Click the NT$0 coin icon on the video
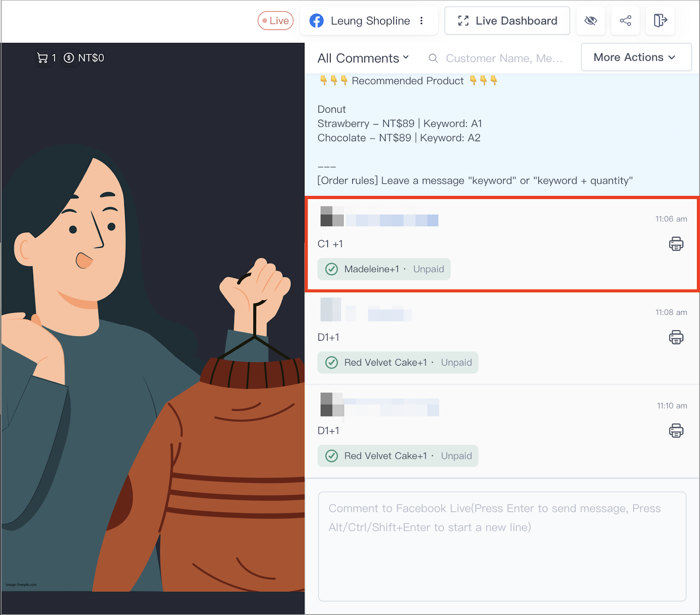700x615 pixels. [x=70, y=57]
